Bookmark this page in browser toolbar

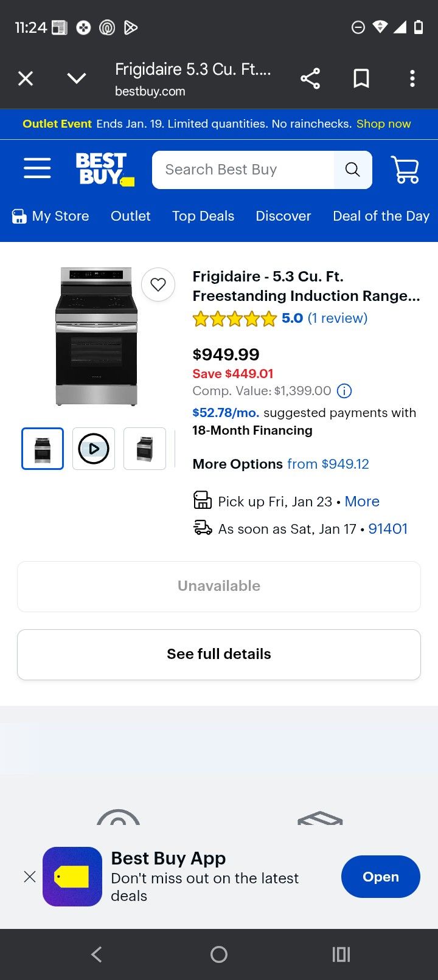(x=361, y=78)
